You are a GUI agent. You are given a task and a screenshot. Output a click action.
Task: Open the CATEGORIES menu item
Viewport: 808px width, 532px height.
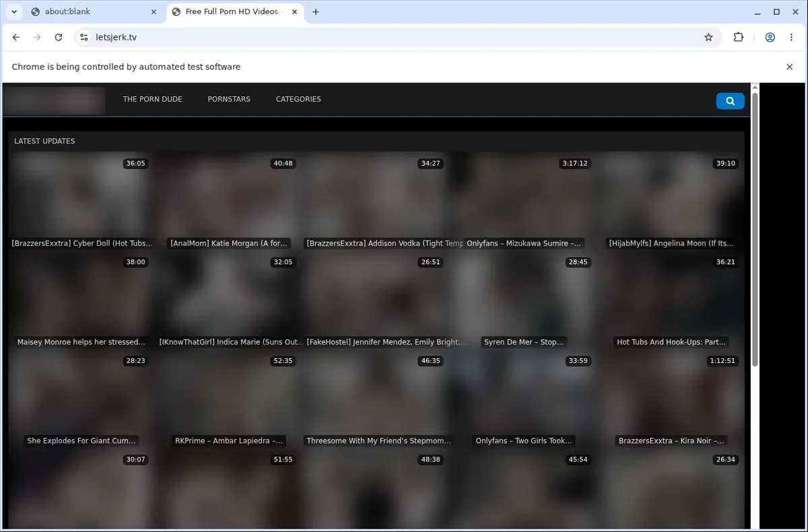[298, 99]
